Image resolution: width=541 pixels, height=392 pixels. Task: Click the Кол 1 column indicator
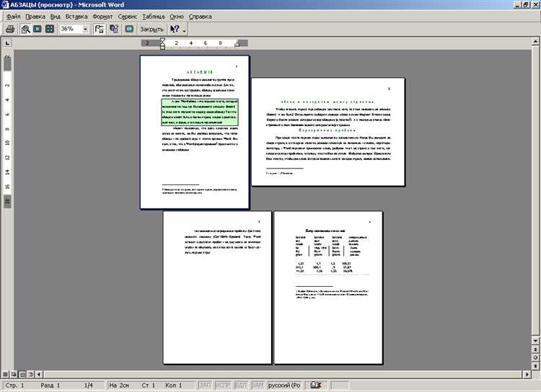(173, 385)
